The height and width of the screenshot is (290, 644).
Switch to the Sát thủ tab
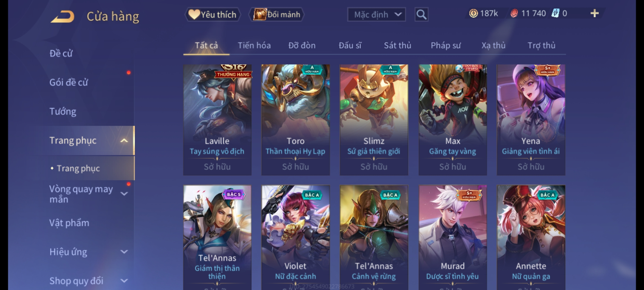[x=397, y=45]
